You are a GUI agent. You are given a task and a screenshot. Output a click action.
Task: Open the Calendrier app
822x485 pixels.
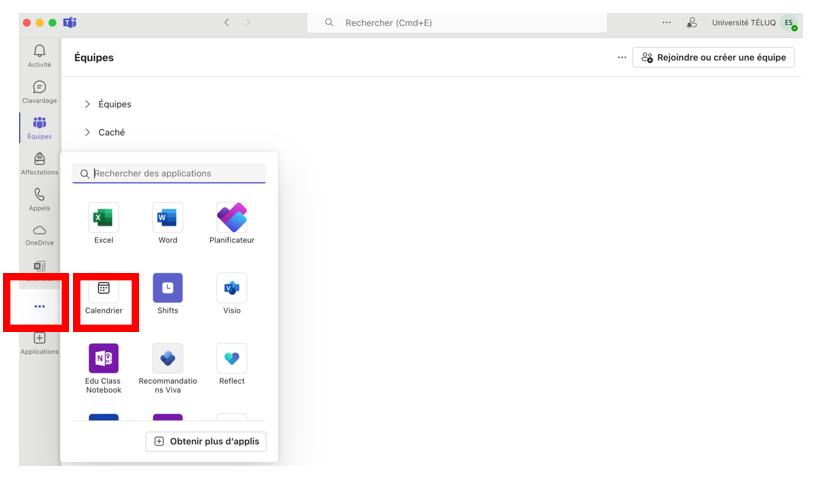click(104, 289)
